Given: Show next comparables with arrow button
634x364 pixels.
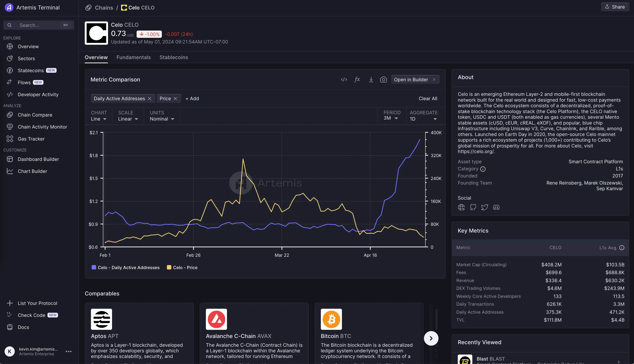Looking at the screenshot, I should click(x=431, y=339).
